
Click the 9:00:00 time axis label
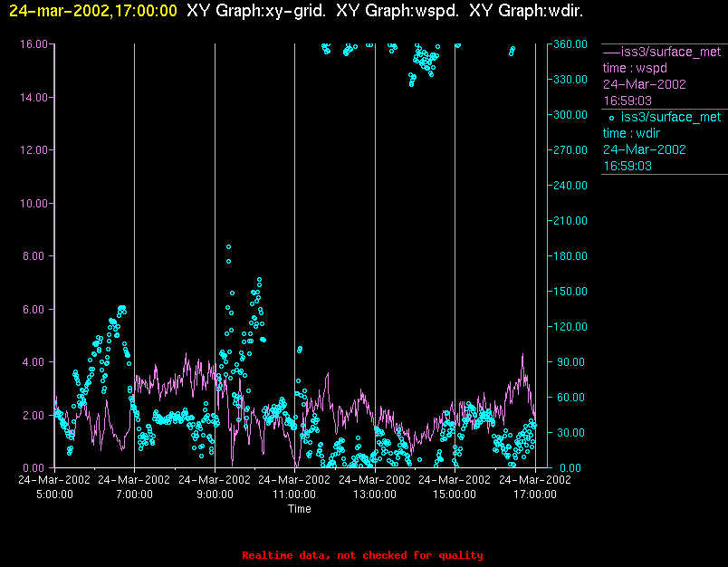pyautogui.click(x=215, y=495)
